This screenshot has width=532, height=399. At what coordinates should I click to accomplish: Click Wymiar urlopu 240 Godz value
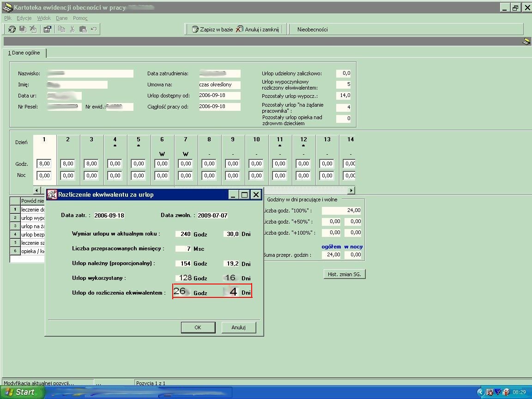point(183,234)
